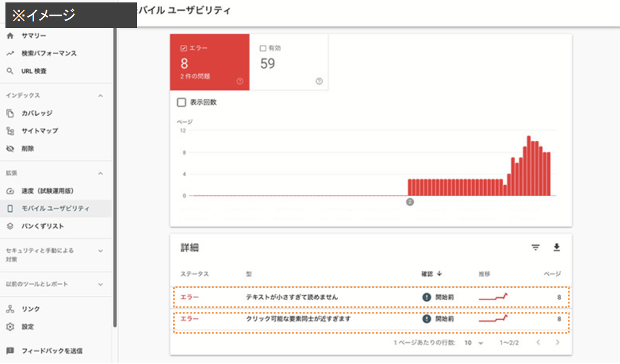The width and height of the screenshot is (620, 364).
Task: Click the カバレッジ pages icon
Action: point(10,113)
